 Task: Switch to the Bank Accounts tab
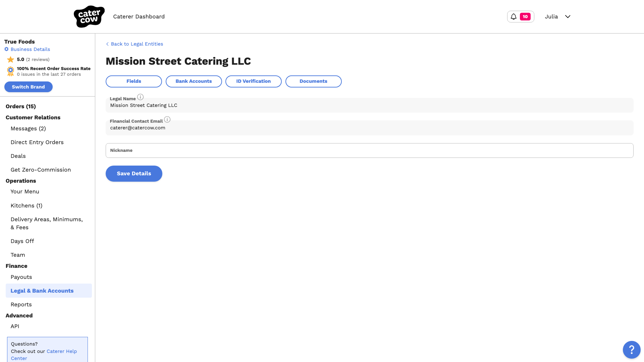[x=194, y=81]
